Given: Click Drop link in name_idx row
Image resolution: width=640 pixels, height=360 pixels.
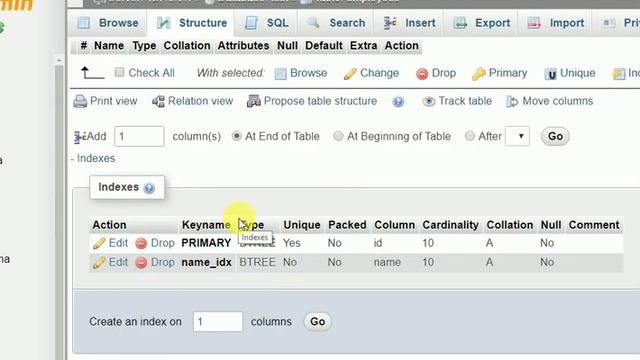Looking at the screenshot, I should click(x=162, y=262).
